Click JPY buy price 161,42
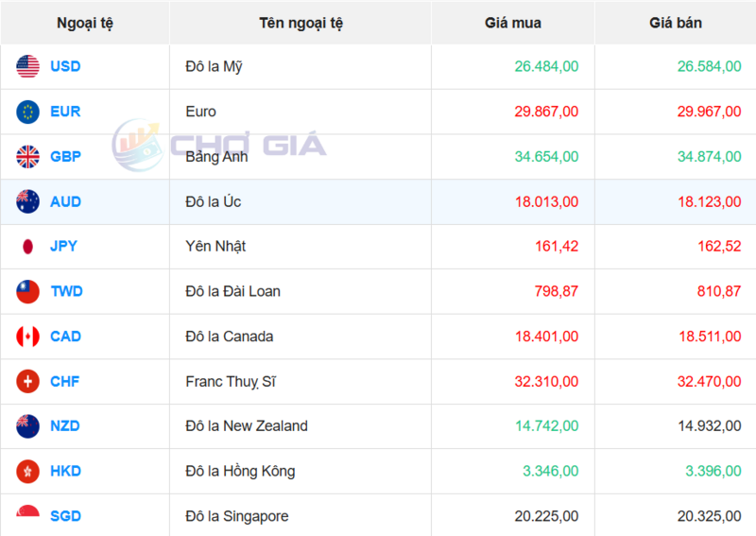756x536 pixels. (557, 247)
